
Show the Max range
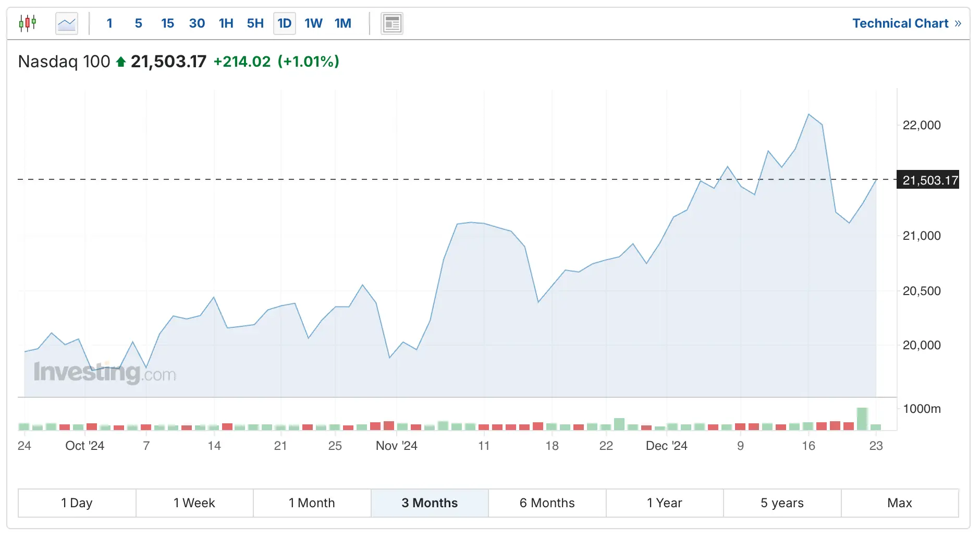[900, 503]
